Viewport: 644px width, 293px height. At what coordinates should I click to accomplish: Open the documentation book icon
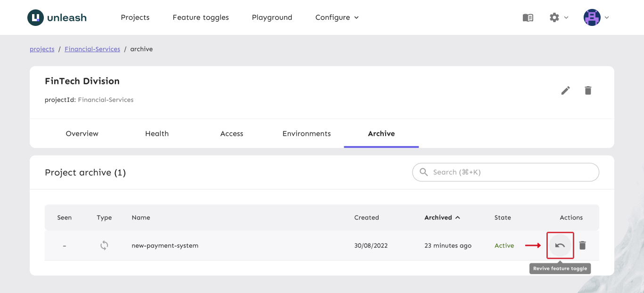click(x=528, y=17)
